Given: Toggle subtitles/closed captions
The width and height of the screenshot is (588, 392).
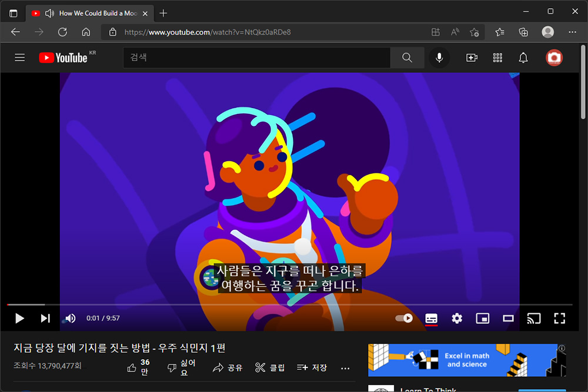Looking at the screenshot, I should (x=431, y=318).
